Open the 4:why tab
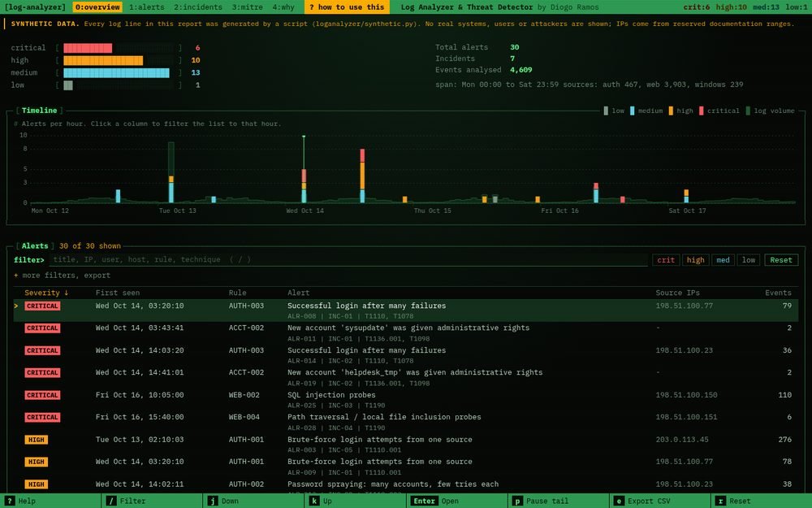This screenshot has width=812, height=508. 283,7
